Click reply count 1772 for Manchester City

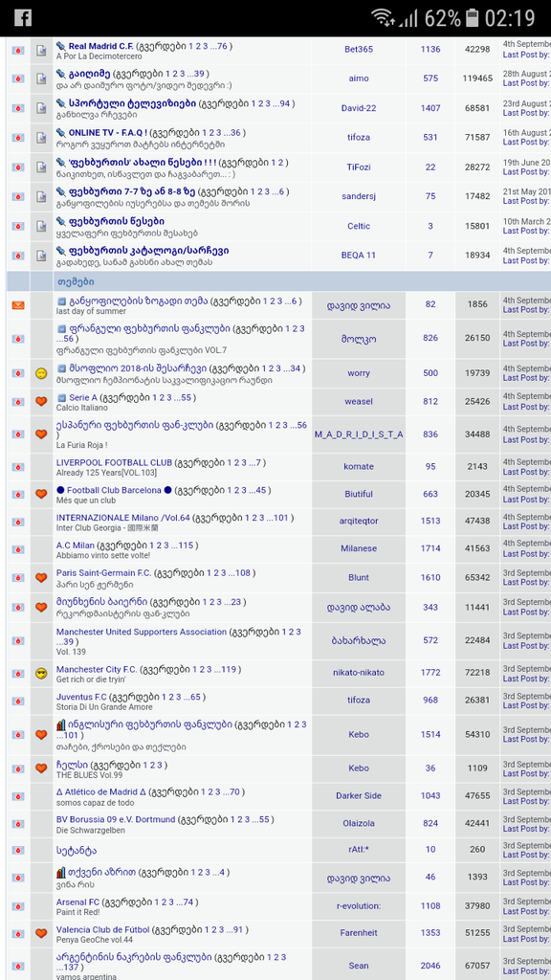coord(430,673)
